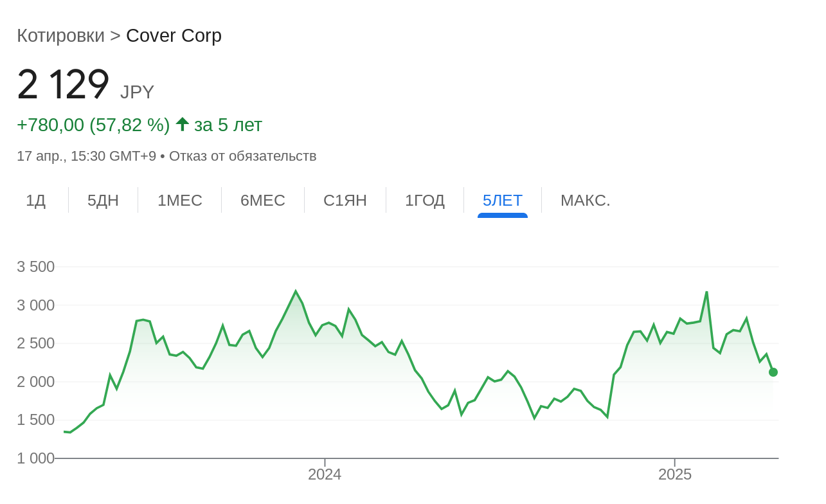Screen dimensions: 826x504
Task: Select the С1ЯН year-to-date tab
Action: (x=345, y=201)
